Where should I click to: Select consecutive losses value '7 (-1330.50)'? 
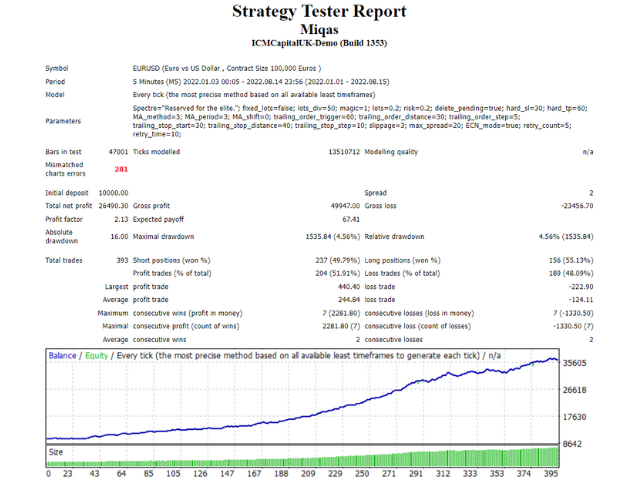(x=573, y=313)
